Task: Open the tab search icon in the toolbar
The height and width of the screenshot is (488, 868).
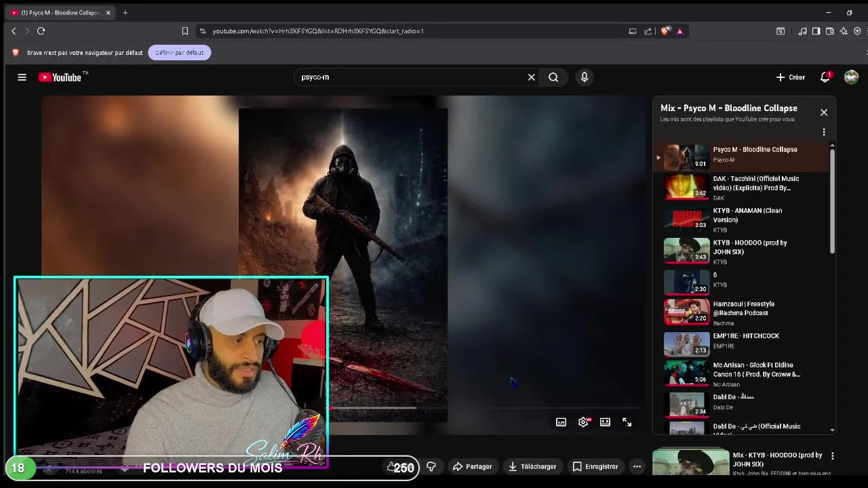Action: click(781, 31)
